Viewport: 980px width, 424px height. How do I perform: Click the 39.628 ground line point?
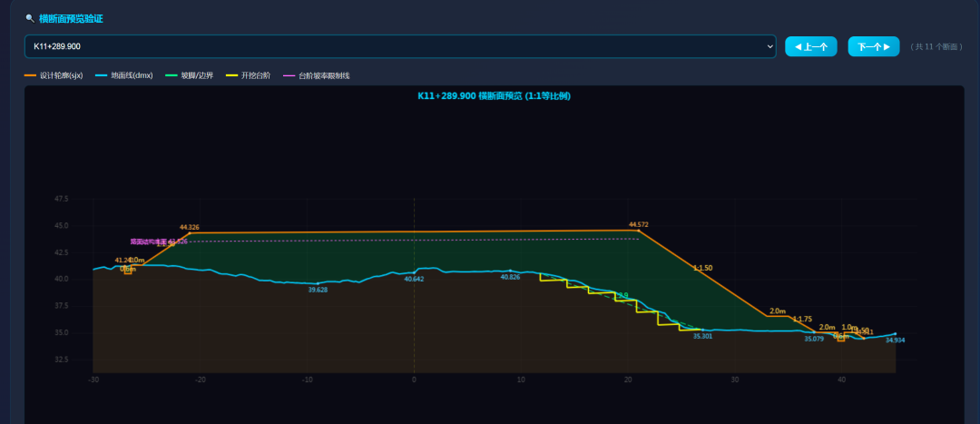tap(318, 283)
